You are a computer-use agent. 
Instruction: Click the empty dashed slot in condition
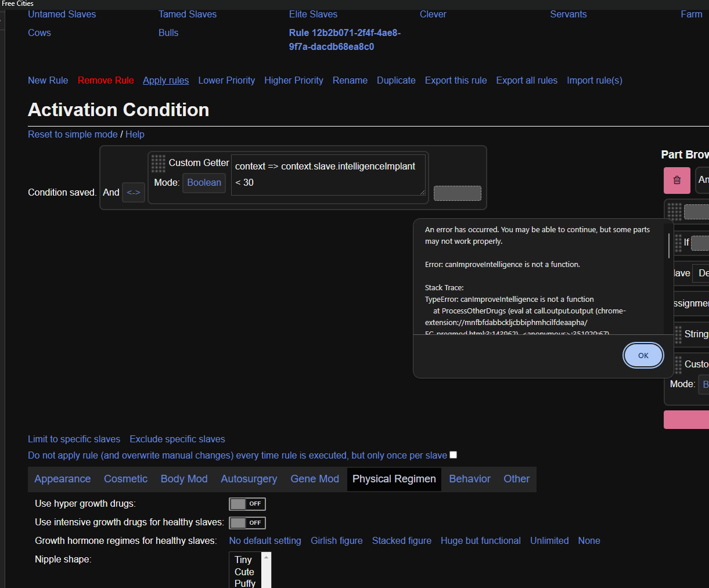(457, 193)
